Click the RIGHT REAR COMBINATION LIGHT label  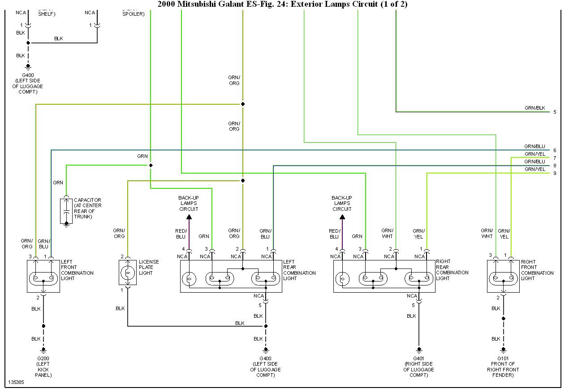tap(453, 270)
